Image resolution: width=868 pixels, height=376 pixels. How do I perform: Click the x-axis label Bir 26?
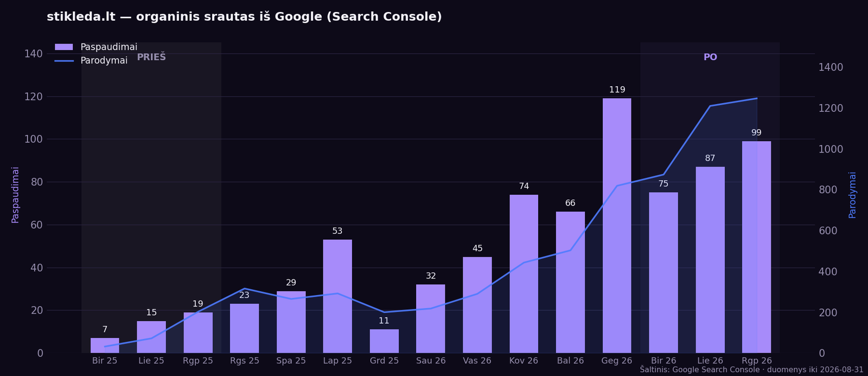tap(663, 361)
